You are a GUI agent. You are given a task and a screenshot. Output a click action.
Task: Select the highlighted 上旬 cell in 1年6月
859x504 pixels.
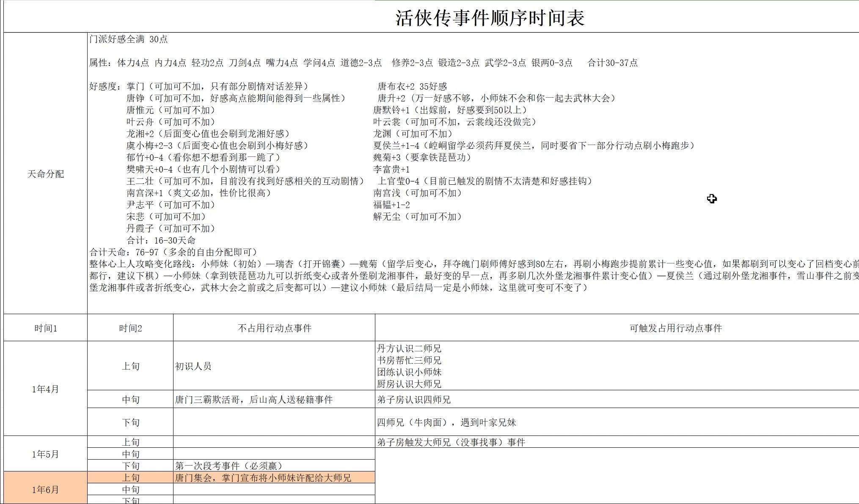click(x=130, y=478)
